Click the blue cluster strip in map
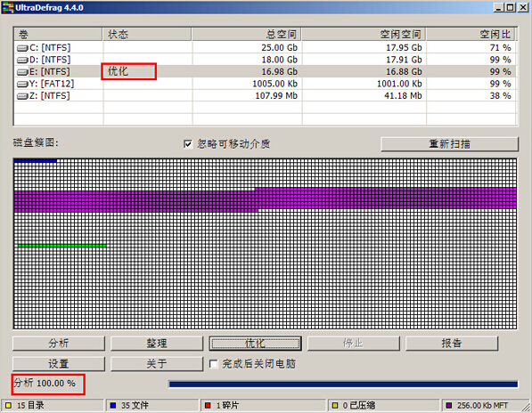Image resolution: width=532 pixels, height=413 pixels. (36, 161)
